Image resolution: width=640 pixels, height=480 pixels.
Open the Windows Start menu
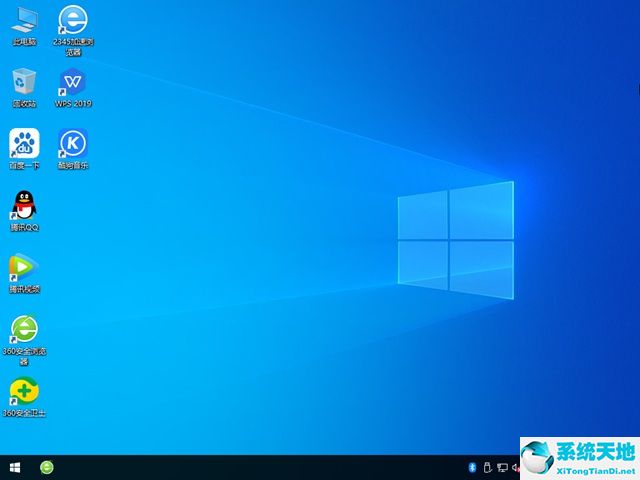click(x=15, y=467)
